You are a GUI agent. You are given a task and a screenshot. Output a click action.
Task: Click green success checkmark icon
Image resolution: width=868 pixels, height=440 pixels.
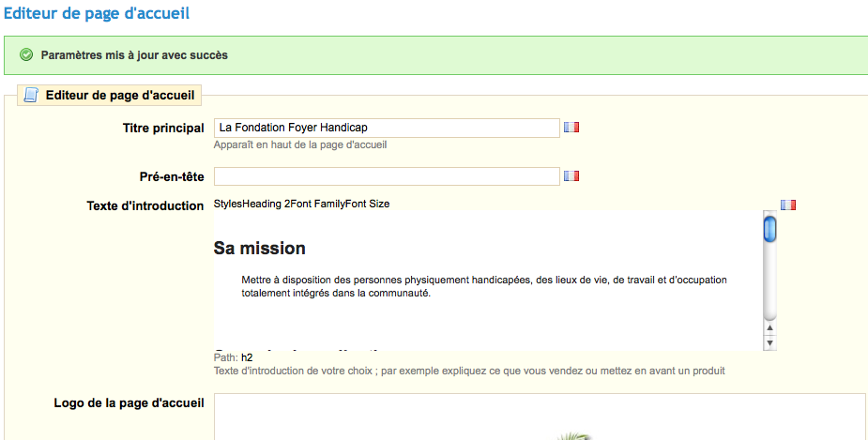(x=26, y=54)
